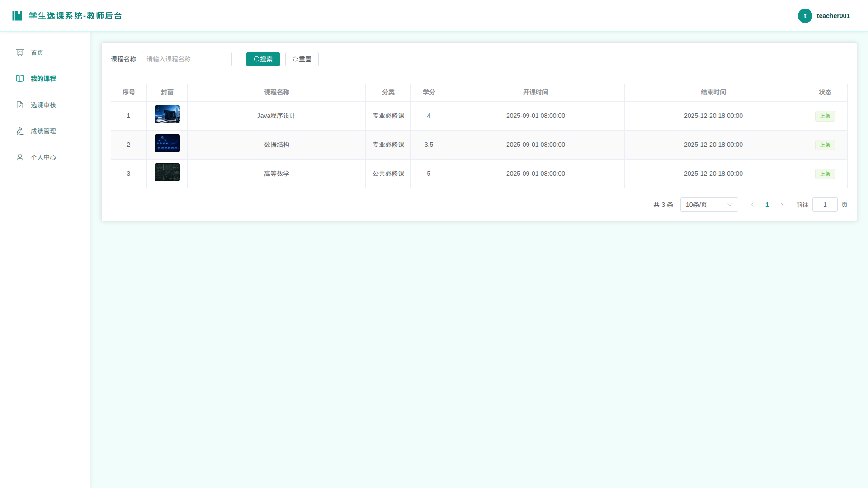
Task: Click the 开课时间 column header
Action: [x=536, y=92]
